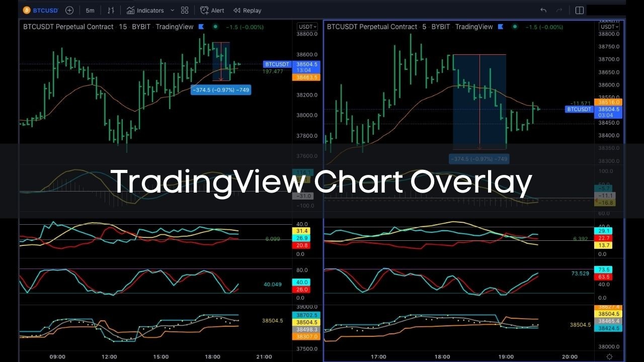
Task: Click the 09:00 time axis label
Action: click(57, 356)
